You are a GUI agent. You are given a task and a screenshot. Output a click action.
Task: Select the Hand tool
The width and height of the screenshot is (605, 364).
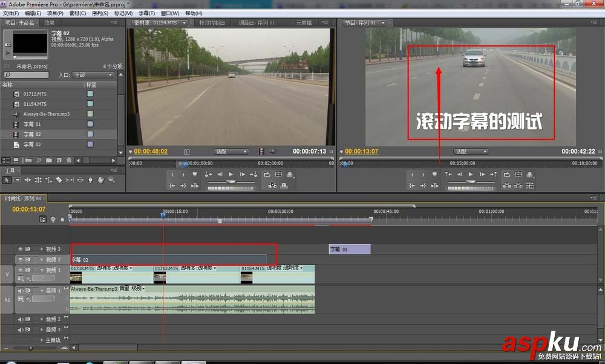pos(100,180)
